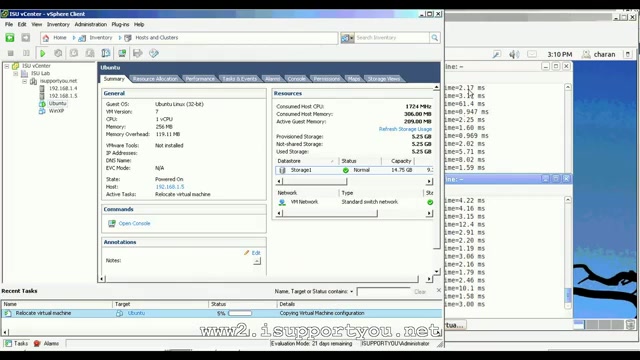Click the gray forward navigation arrow

(26, 38)
